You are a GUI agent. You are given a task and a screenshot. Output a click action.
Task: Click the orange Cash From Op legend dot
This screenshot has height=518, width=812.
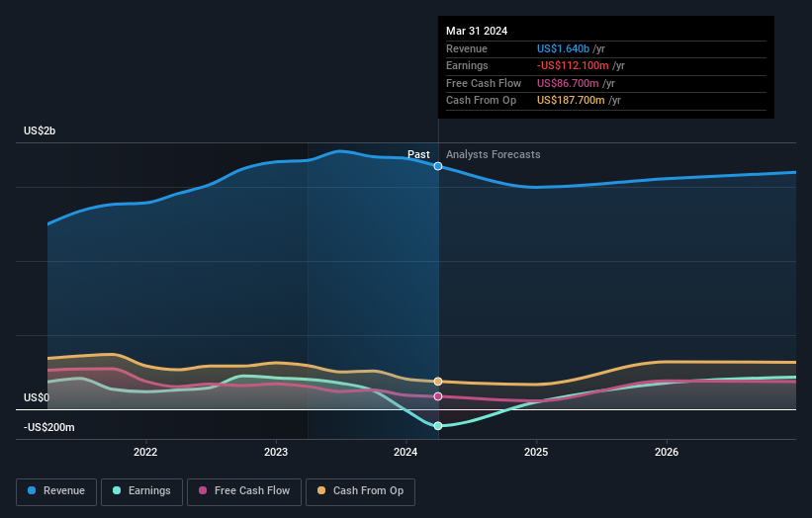click(321, 490)
